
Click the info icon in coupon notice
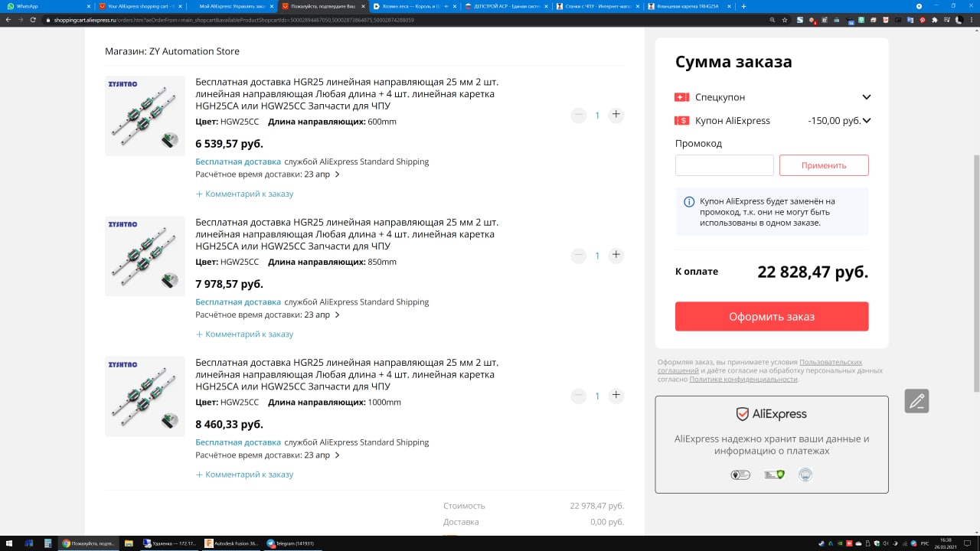[x=689, y=202]
